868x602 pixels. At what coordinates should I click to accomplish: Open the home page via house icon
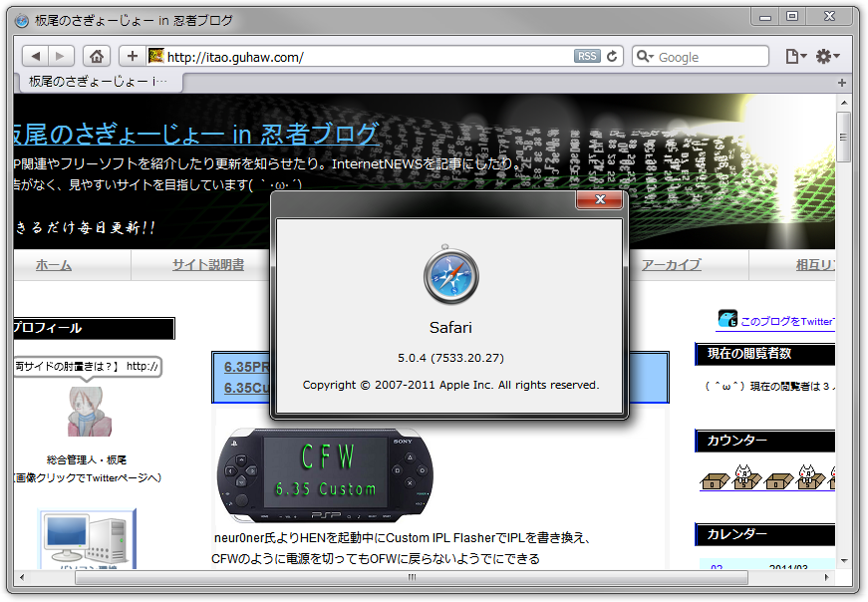97,56
